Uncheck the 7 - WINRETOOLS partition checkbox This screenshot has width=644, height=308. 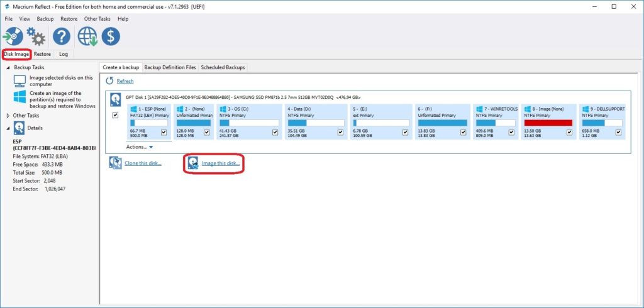click(511, 132)
